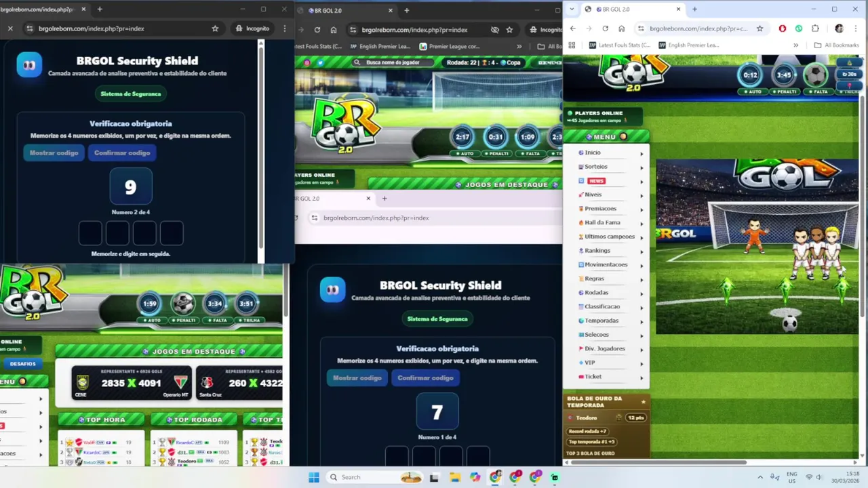Click Confirmar codigo in bottom-middle Security Shield

point(425,378)
